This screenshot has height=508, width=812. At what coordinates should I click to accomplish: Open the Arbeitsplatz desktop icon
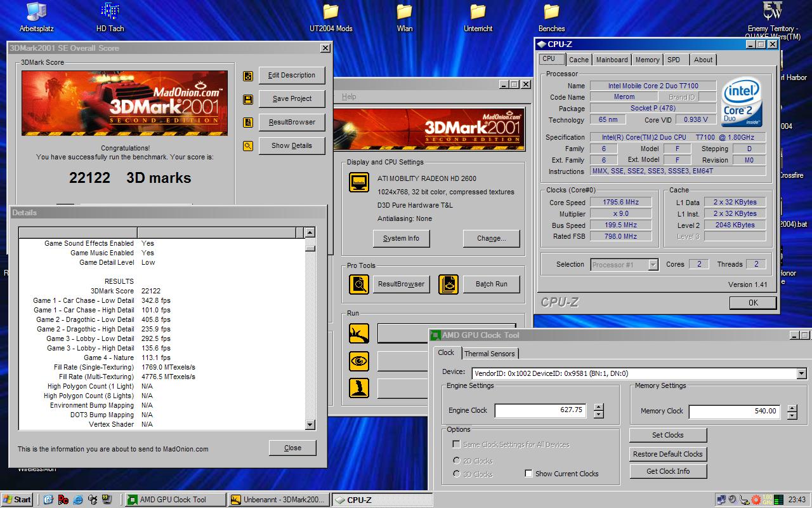click(37, 17)
